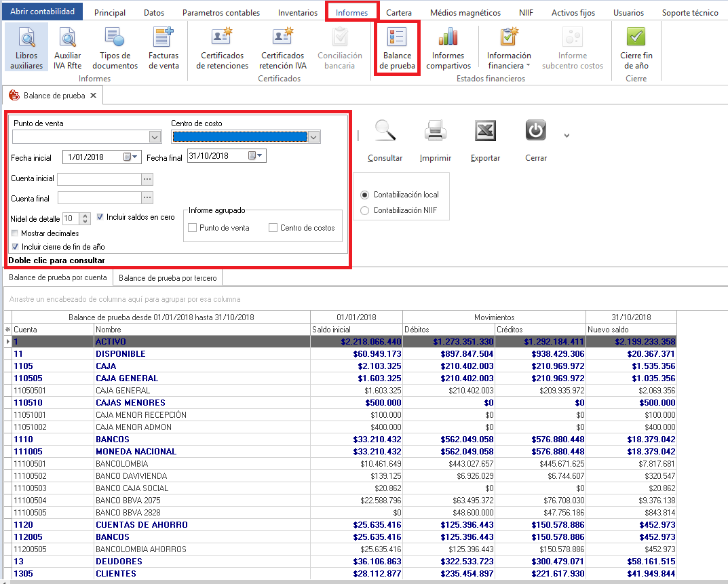Enable the Centro de costos grouping checkbox
Viewport: 728px width, 584px height.
[x=273, y=228]
